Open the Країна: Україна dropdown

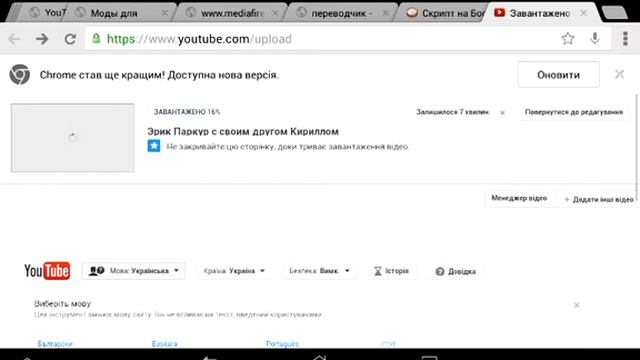[234, 271]
